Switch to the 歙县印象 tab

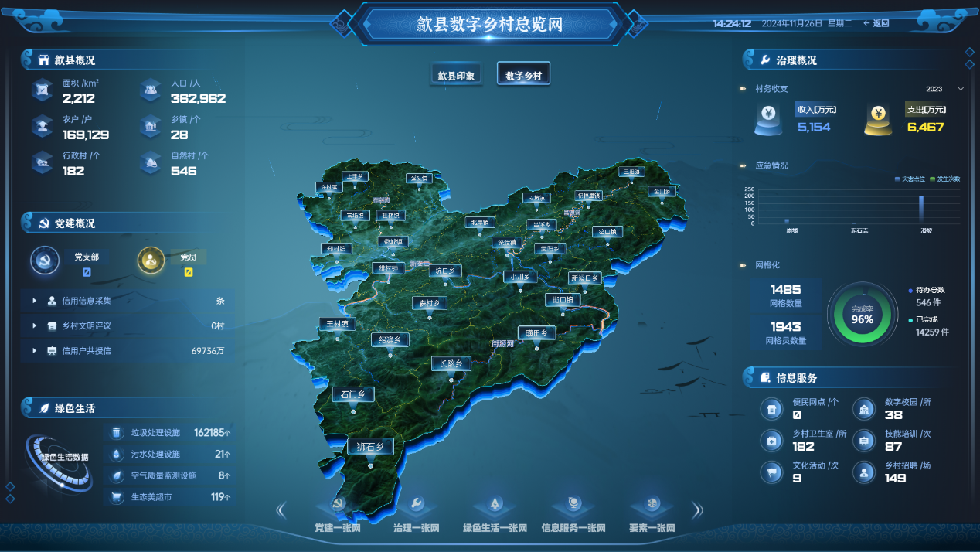(456, 76)
